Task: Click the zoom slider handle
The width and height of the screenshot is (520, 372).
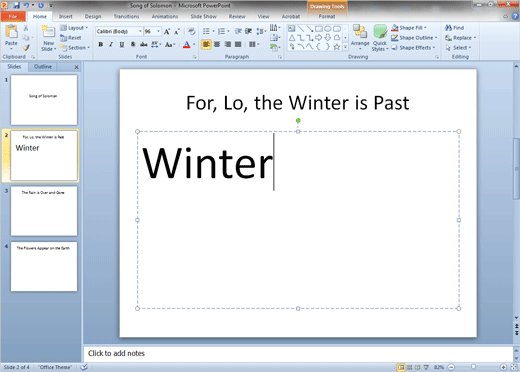Action: [473, 367]
